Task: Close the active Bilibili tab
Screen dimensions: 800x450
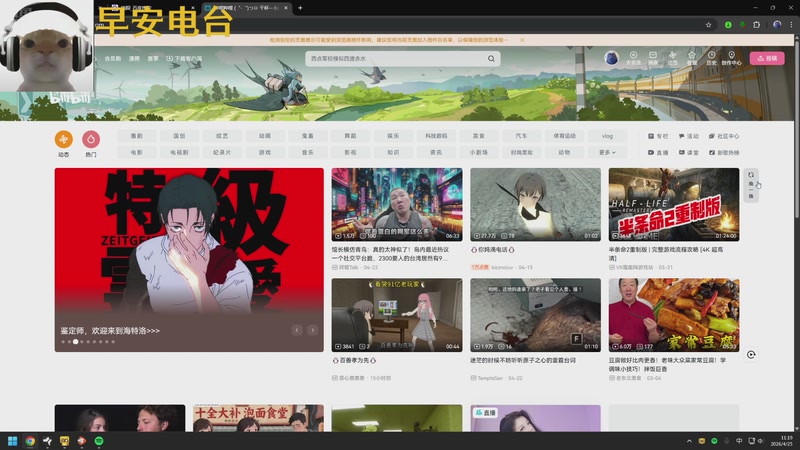Action: pyautogui.click(x=286, y=8)
